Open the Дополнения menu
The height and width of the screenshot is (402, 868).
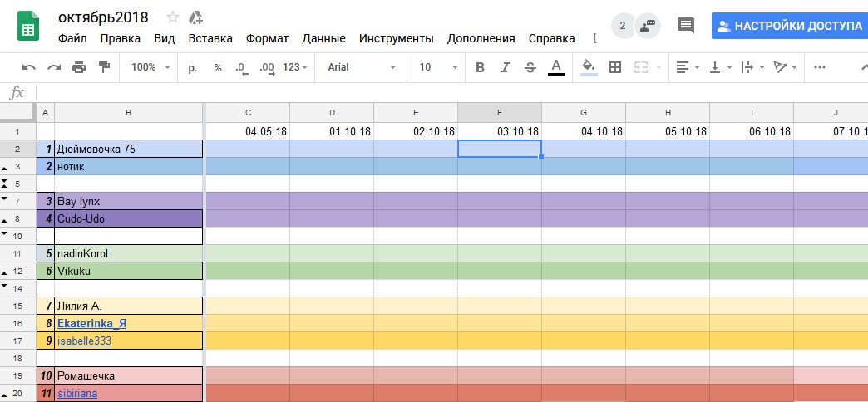click(481, 39)
